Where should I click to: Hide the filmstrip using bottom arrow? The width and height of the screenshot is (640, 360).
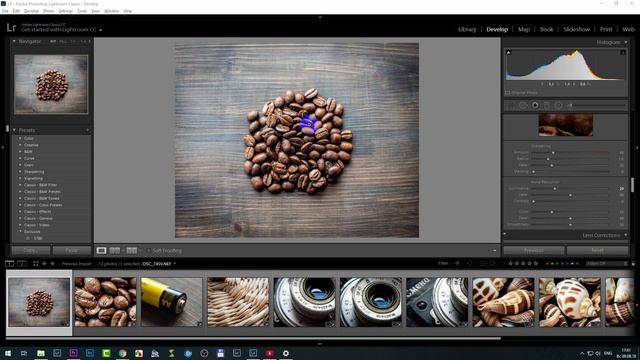(320, 344)
